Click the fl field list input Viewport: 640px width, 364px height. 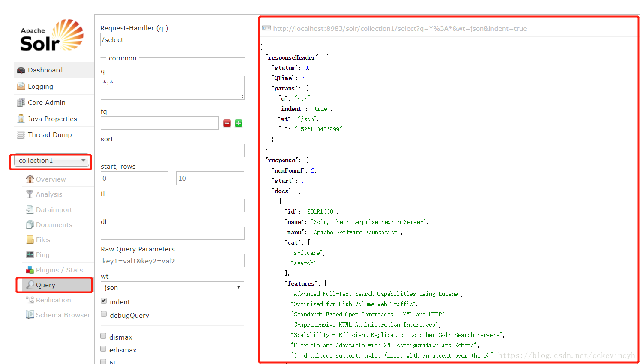click(x=173, y=206)
